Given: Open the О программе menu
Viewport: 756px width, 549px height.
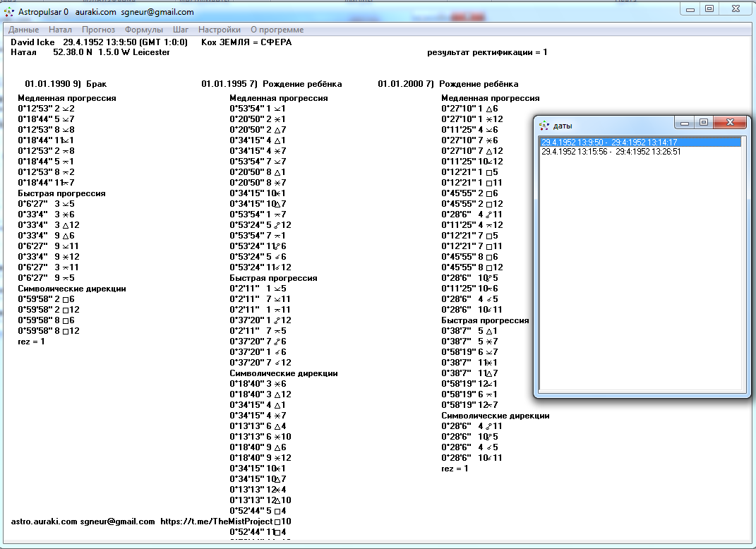Looking at the screenshot, I should 277,30.
